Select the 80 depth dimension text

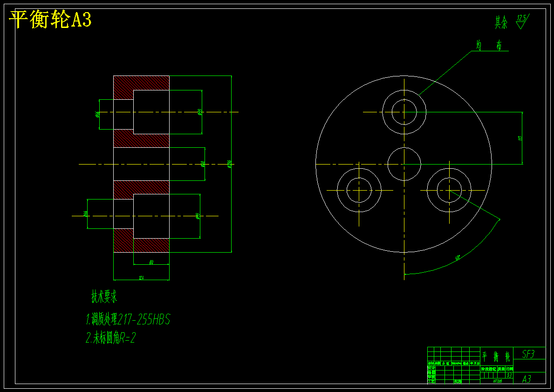(x=151, y=262)
